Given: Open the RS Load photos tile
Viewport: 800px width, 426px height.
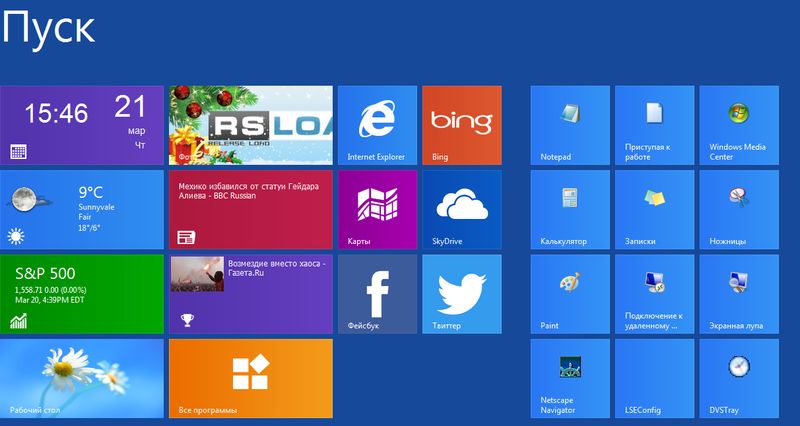Looking at the screenshot, I should [x=251, y=125].
